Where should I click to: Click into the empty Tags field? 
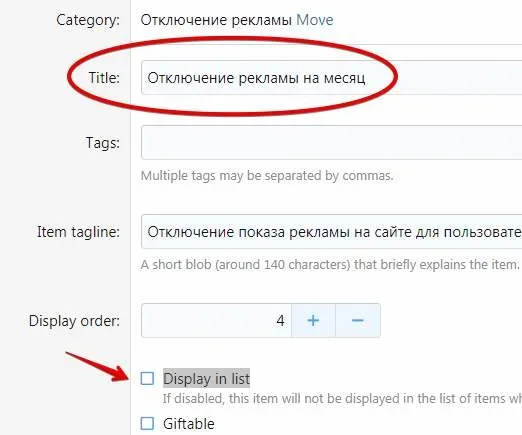[x=332, y=142]
